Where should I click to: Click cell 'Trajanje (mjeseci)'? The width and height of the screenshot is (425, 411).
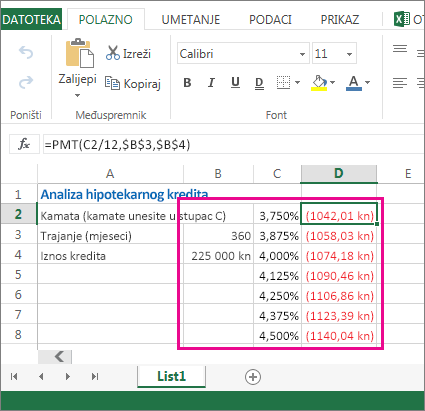(x=110, y=234)
